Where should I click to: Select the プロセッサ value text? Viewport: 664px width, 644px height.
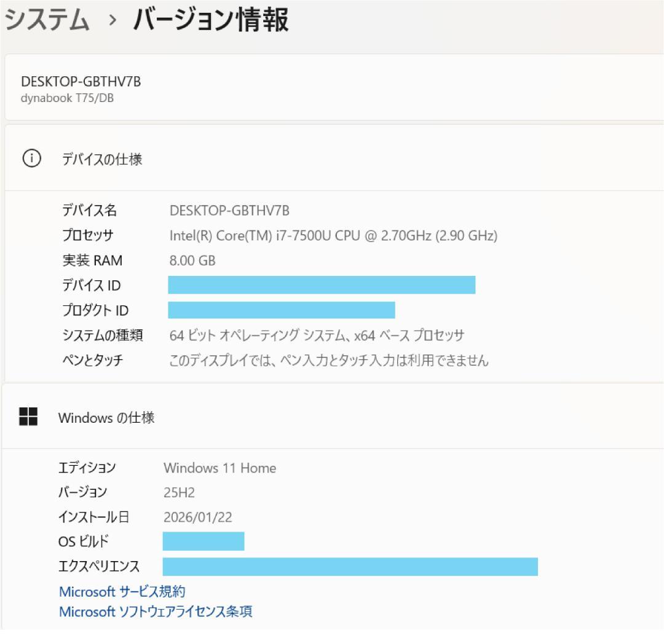[x=334, y=235]
